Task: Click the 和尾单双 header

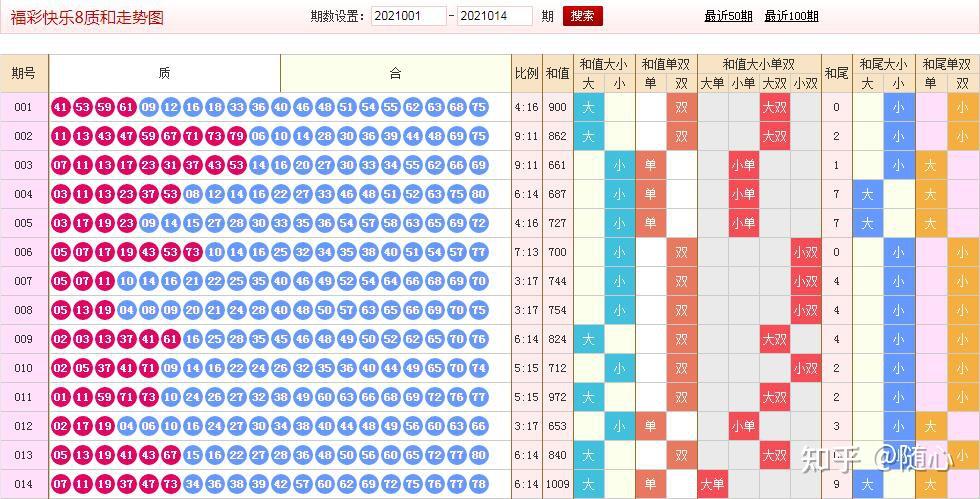Action: (x=948, y=64)
